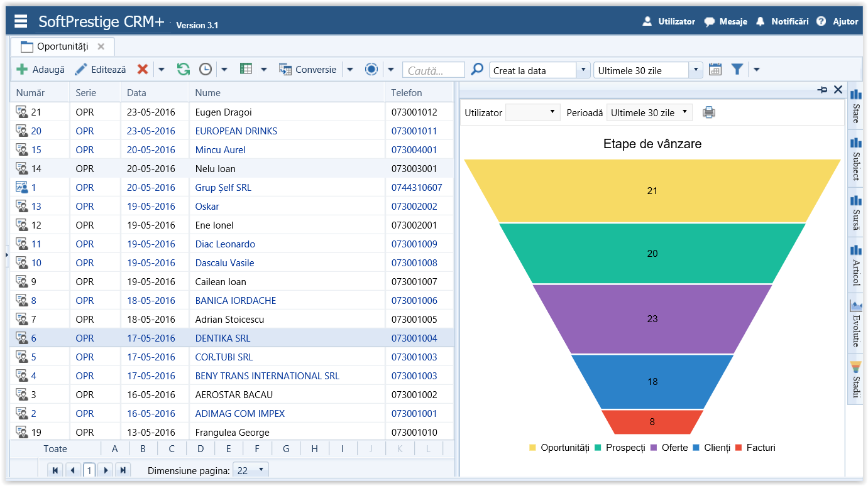Click the magnifier search icon
The width and height of the screenshot is (868, 486).
point(477,70)
